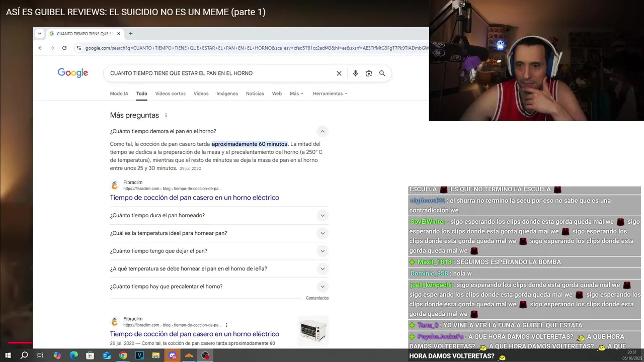
Task: Open the upper Fibraclim result under the 60-minute answer
Action: tap(195, 198)
